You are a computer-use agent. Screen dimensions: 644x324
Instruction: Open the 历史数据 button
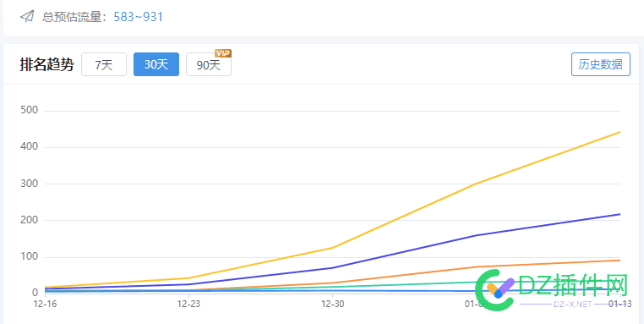600,64
